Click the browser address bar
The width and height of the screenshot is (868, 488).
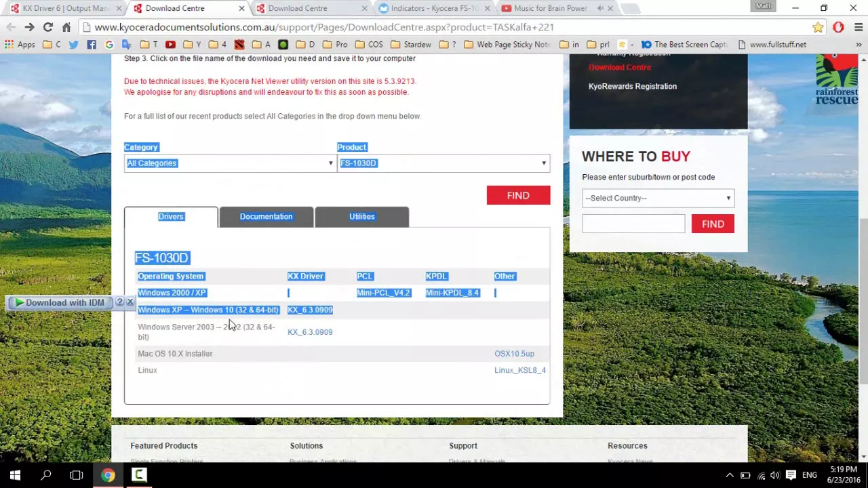(448, 27)
